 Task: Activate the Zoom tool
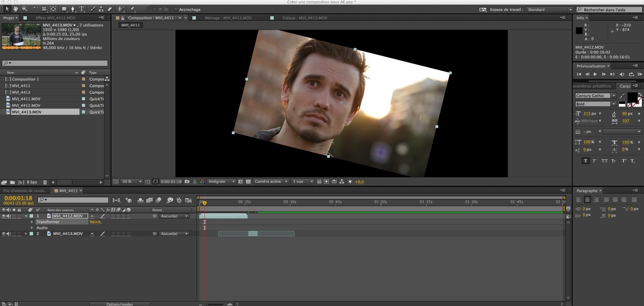coord(25,9)
